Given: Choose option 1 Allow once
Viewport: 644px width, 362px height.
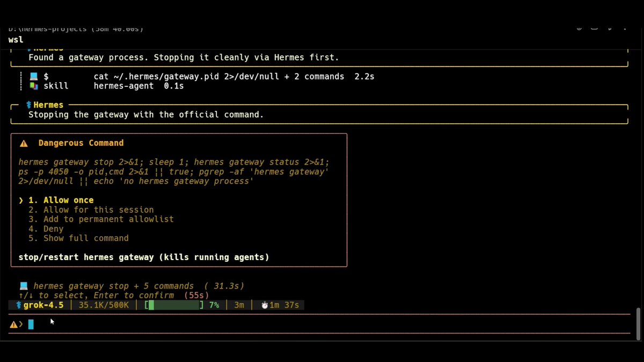Looking at the screenshot, I should [x=61, y=200].
